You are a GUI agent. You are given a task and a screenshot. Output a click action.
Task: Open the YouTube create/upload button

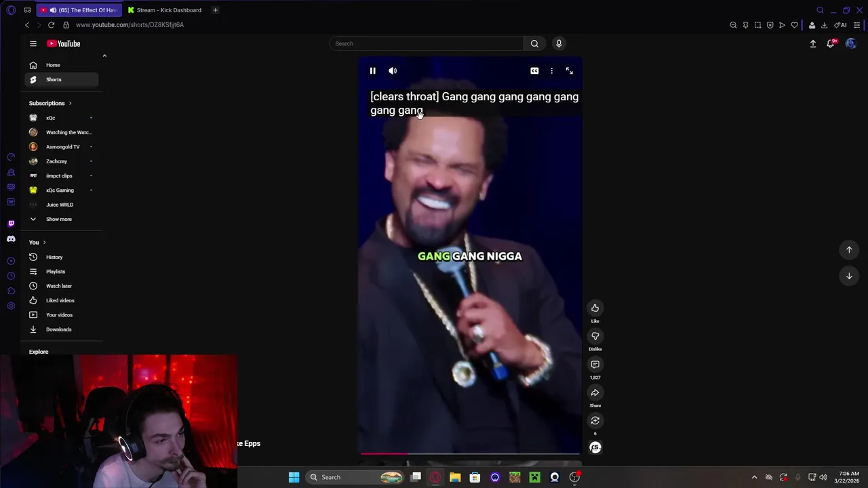813,43
